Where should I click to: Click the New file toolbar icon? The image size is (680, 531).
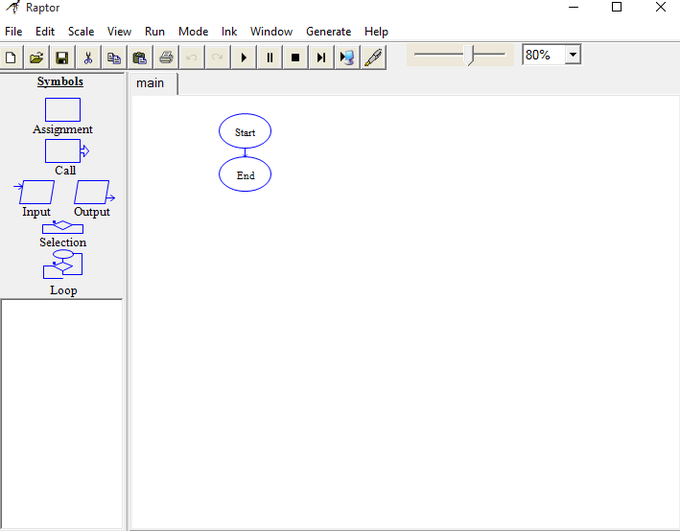coord(11,58)
